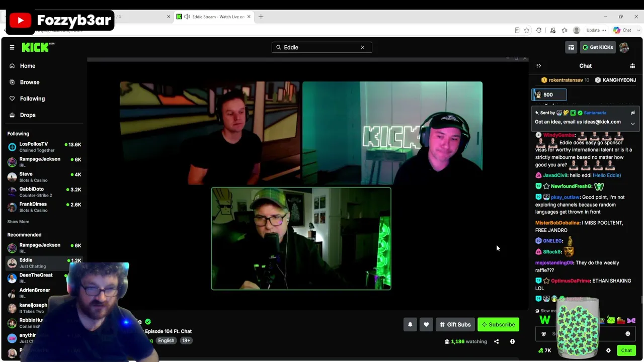644x362 pixels.
Task: Select Eddie in Recommended channels
Action: tap(44, 263)
